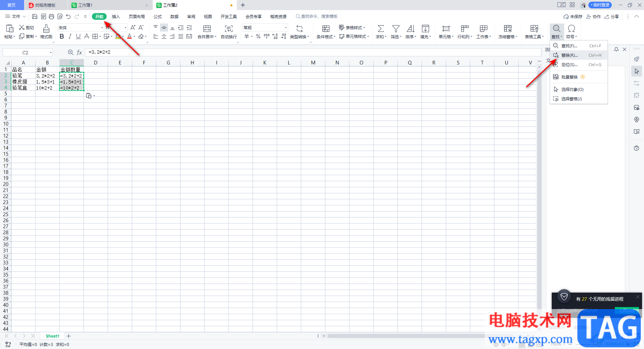
Task: Click the Name Box showing C2
Action: click(x=28, y=52)
